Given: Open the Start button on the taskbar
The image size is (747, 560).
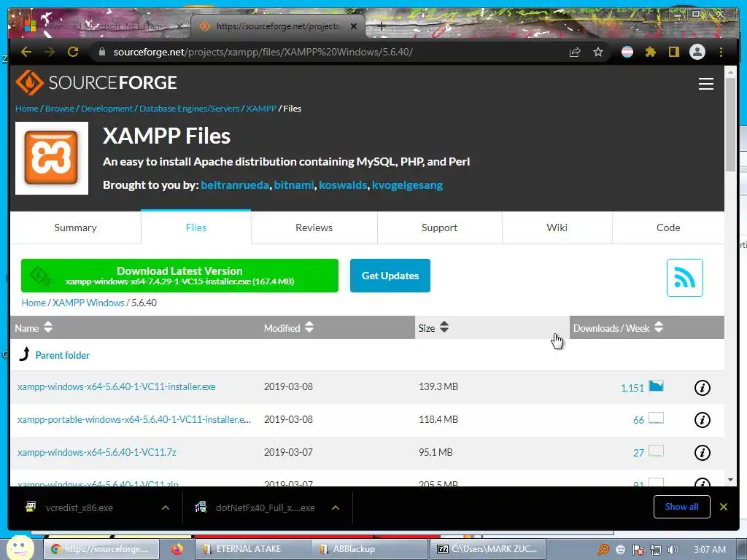Looking at the screenshot, I should [x=19, y=548].
